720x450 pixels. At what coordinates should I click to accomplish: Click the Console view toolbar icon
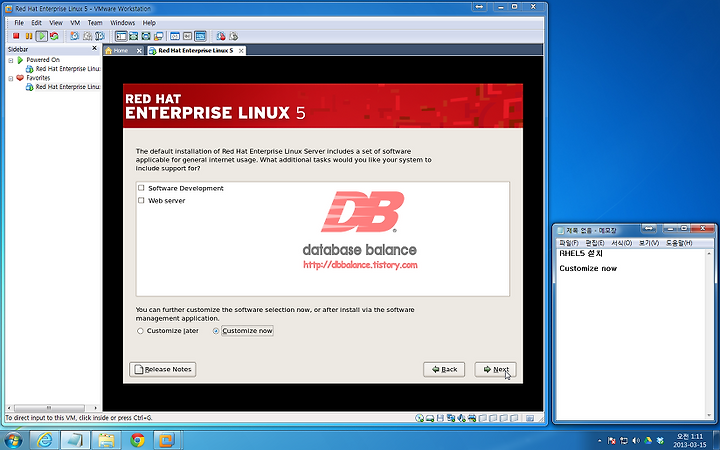[x=200, y=36]
